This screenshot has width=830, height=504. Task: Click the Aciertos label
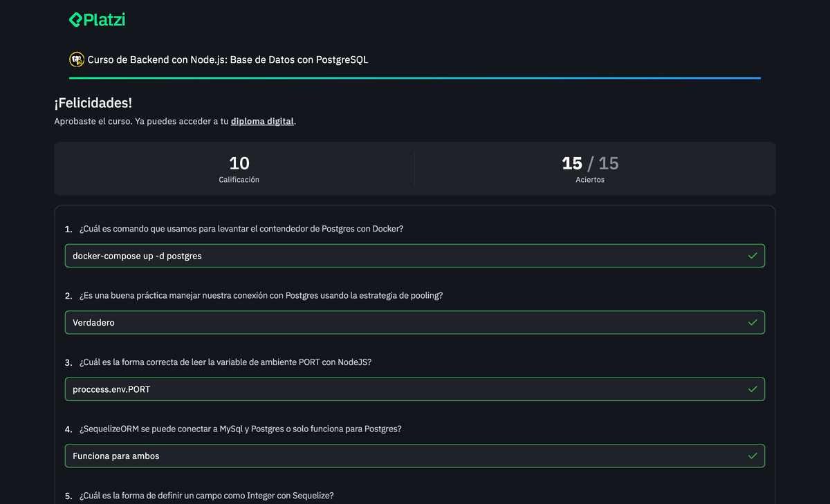coord(590,179)
